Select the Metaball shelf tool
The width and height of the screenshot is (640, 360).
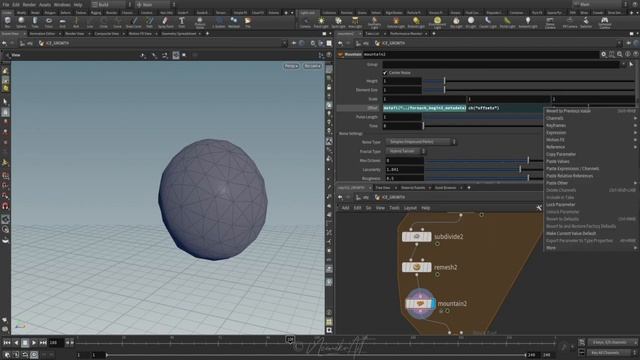click(x=234, y=22)
